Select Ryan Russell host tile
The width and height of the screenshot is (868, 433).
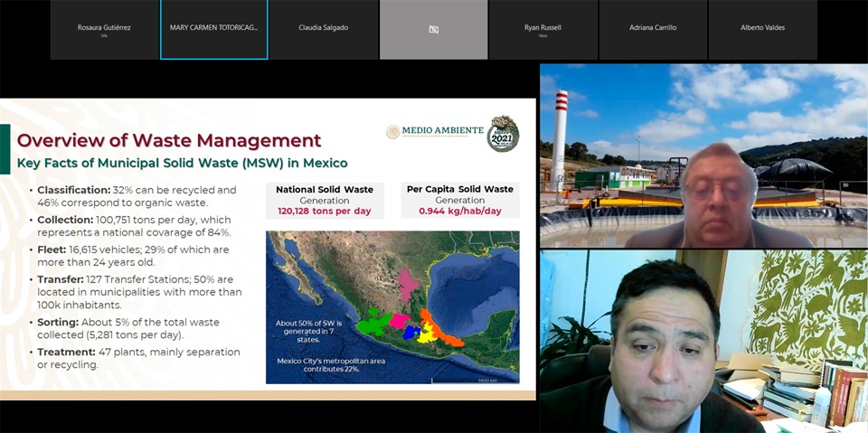point(543,29)
